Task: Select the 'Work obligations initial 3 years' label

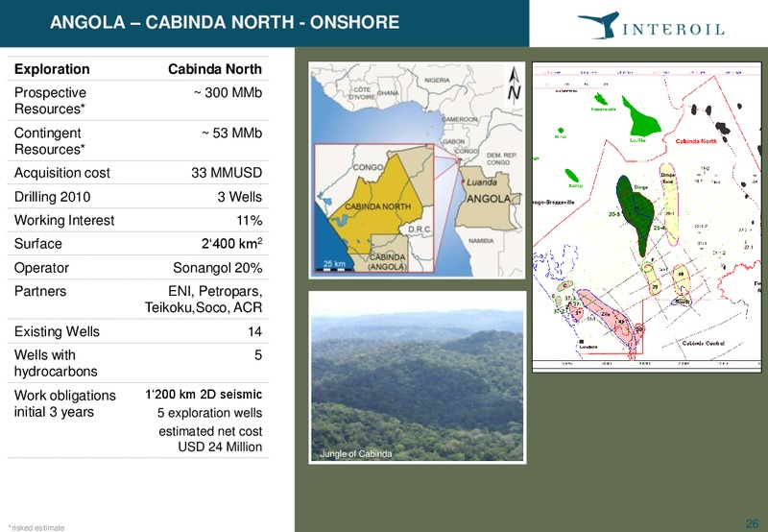Action: [65, 403]
